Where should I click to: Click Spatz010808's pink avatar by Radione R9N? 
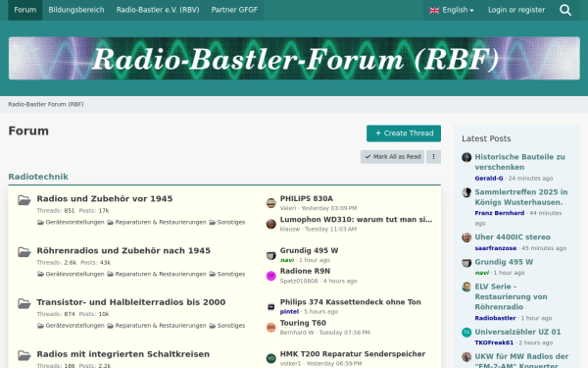(x=270, y=276)
